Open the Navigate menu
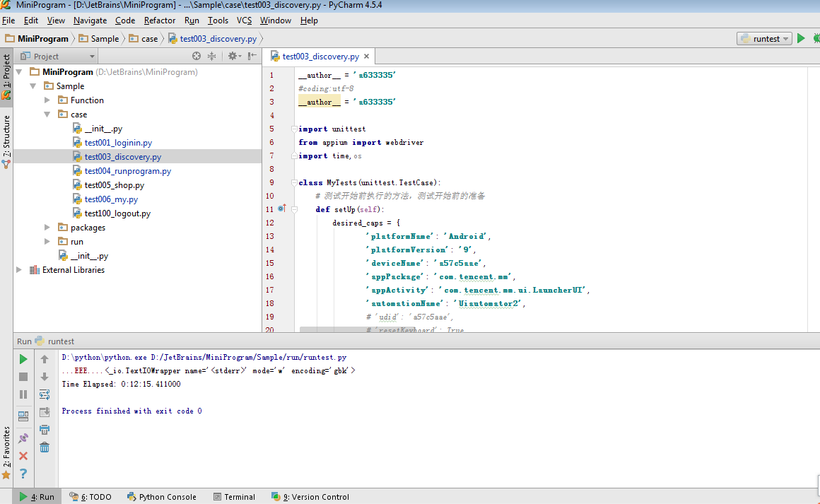This screenshot has height=504, width=820. pyautogui.click(x=90, y=20)
